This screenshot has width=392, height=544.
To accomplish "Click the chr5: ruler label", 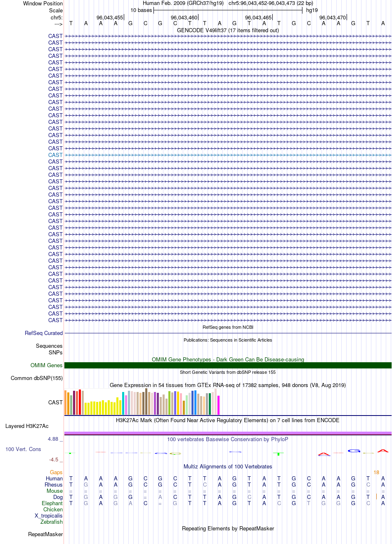I will pos(57,17).
